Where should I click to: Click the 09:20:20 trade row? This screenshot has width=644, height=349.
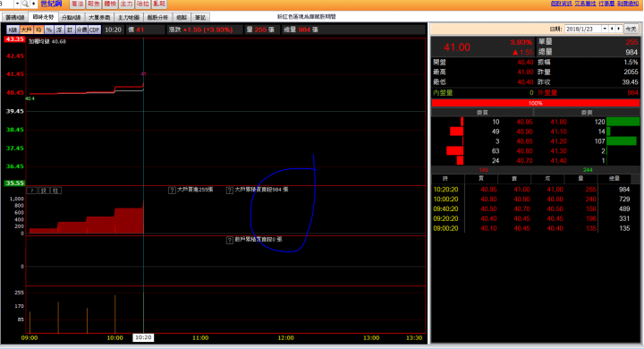535,218
